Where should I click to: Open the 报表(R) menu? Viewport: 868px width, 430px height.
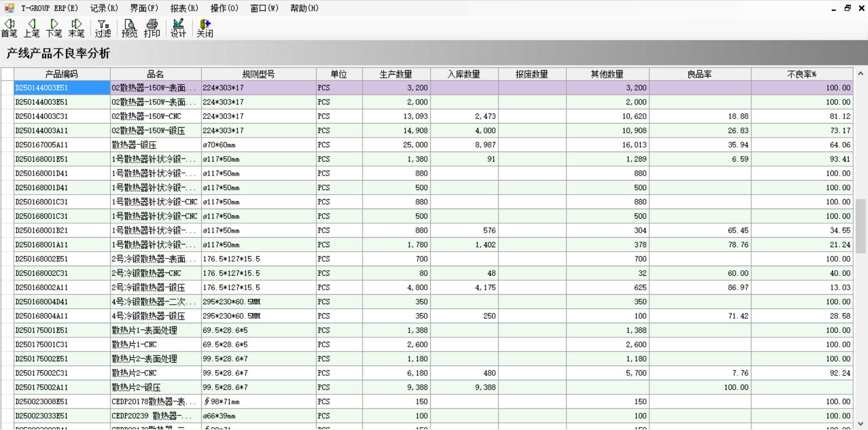click(x=184, y=8)
